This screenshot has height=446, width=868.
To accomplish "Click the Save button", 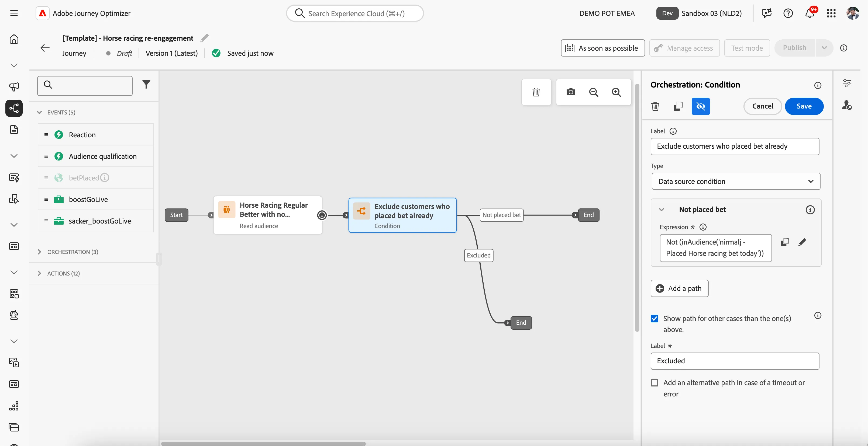I will pos(804,106).
